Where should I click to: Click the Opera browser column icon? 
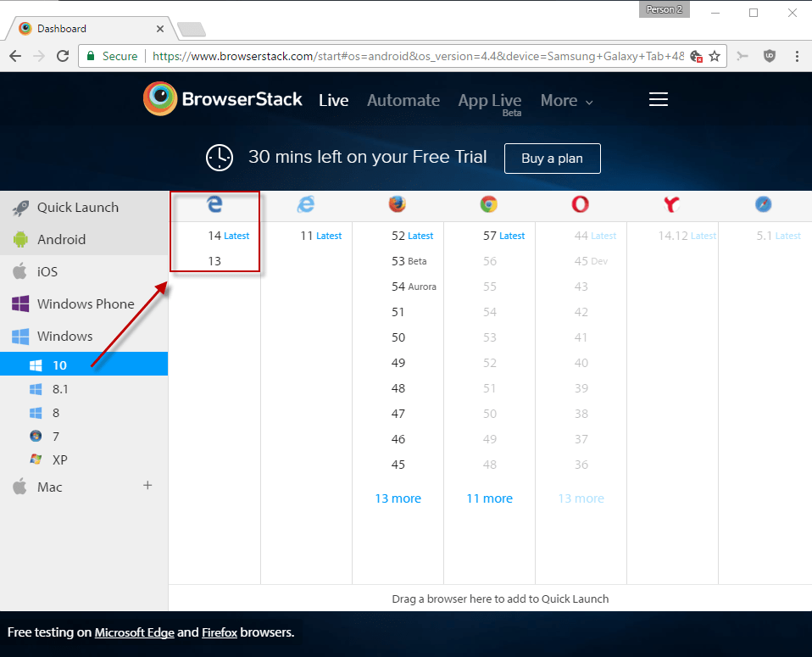click(x=581, y=204)
